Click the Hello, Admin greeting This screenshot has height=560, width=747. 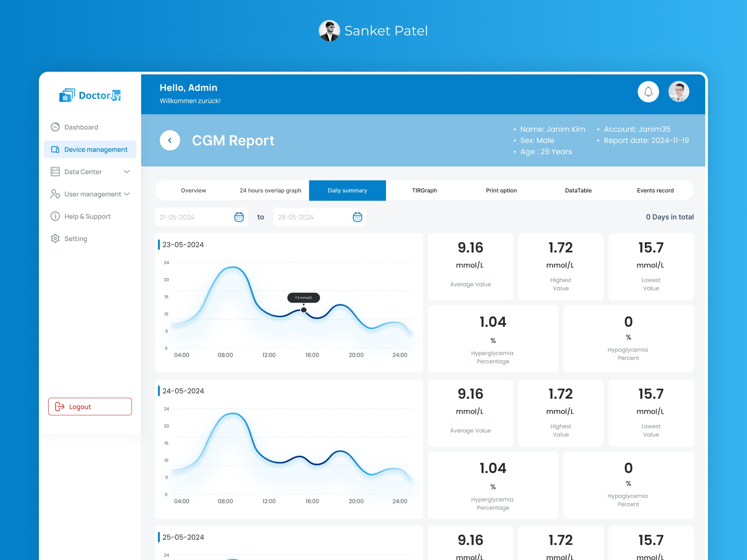[x=188, y=88]
